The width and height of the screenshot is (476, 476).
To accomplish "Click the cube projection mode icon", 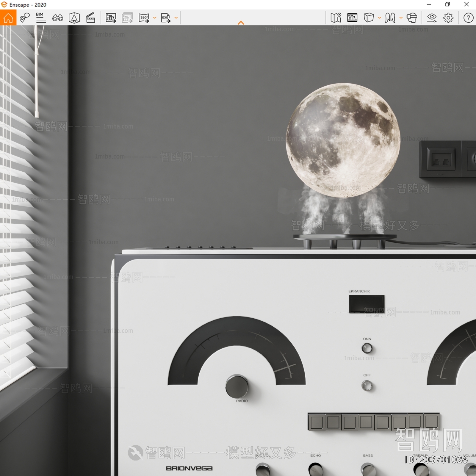I will pyautogui.click(x=369, y=18).
